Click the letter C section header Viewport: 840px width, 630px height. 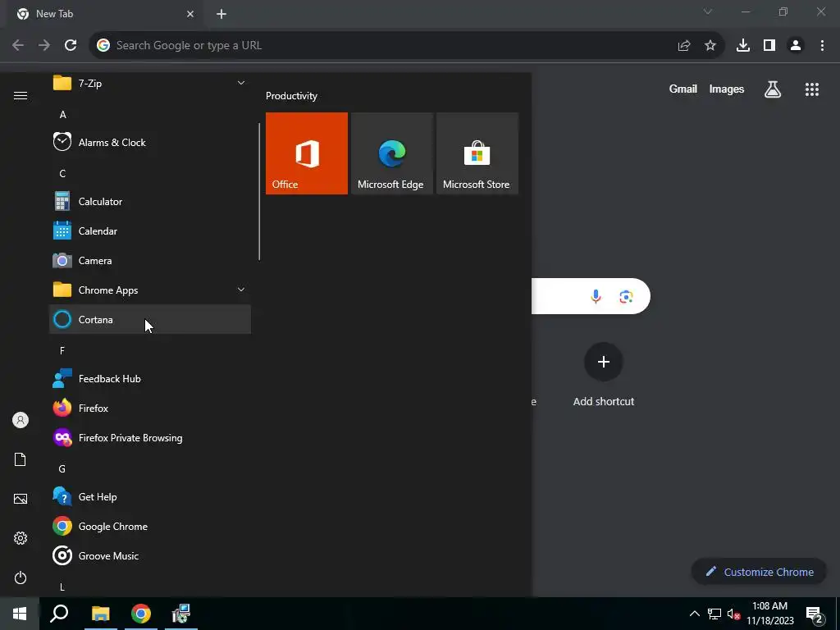62,174
